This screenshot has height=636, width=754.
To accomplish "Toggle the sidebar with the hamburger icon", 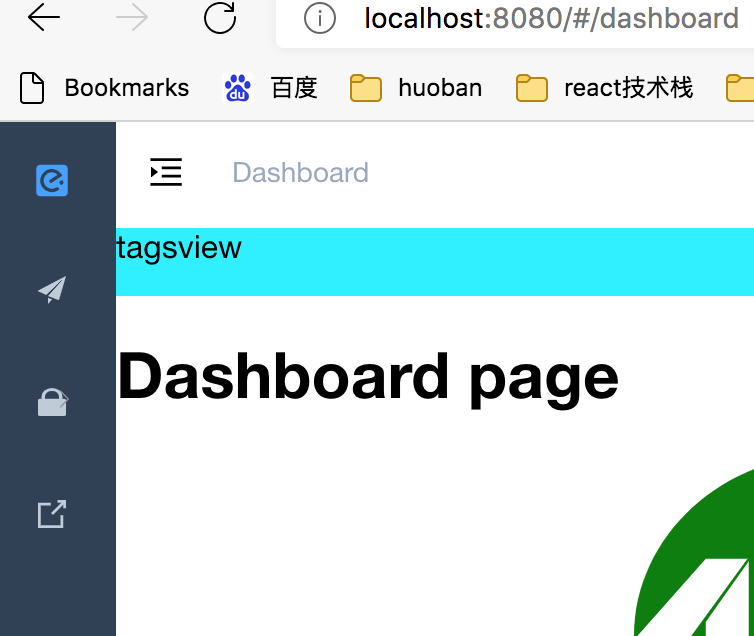I will tap(166, 172).
